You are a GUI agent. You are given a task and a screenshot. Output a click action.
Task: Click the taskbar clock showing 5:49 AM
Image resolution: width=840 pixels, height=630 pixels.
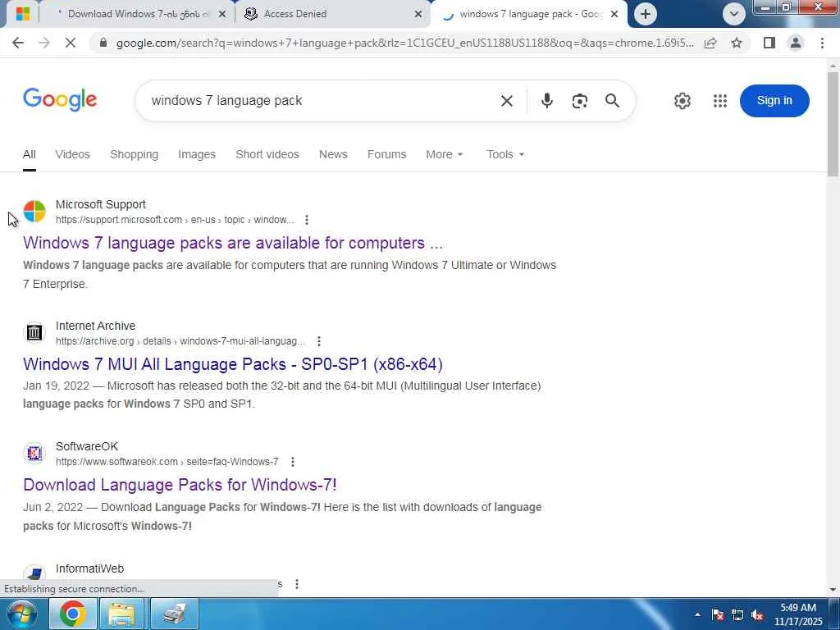click(x=798, y=614)
